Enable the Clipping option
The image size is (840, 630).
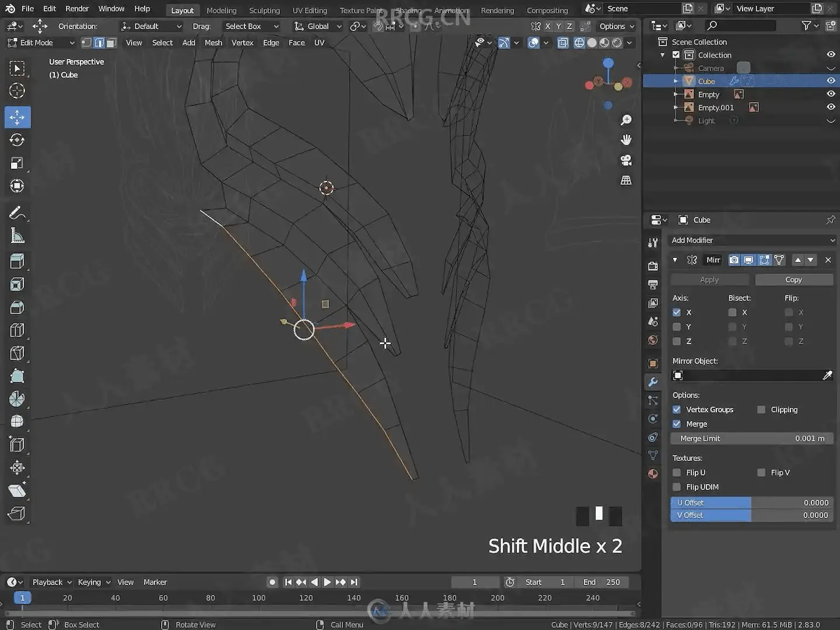tap(761, 409)
